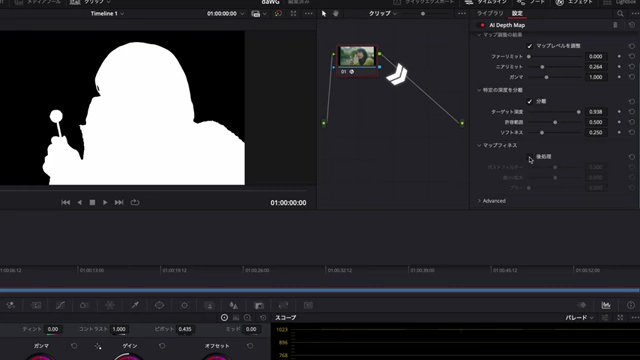Click the クイックエクスポート button
The height and width of the screenshot is (360, 640).
point(423,2)
